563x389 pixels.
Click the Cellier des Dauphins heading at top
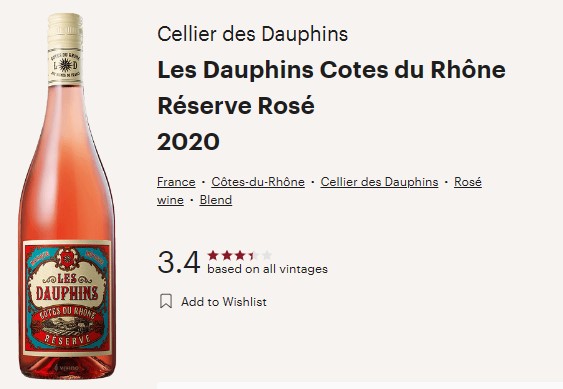pos(252,34)
